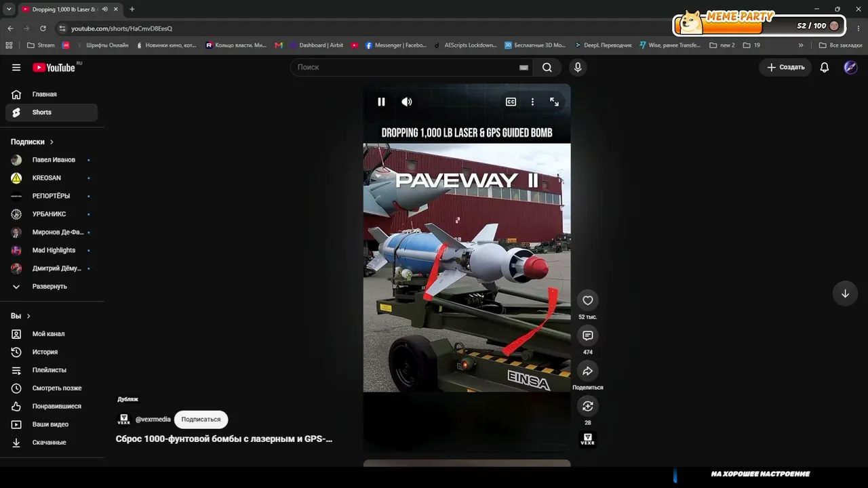Open the Short's title Сброс 1000-фунтовой бомбы
Screen dimensions: 868x488
click(x=224, y=439)
